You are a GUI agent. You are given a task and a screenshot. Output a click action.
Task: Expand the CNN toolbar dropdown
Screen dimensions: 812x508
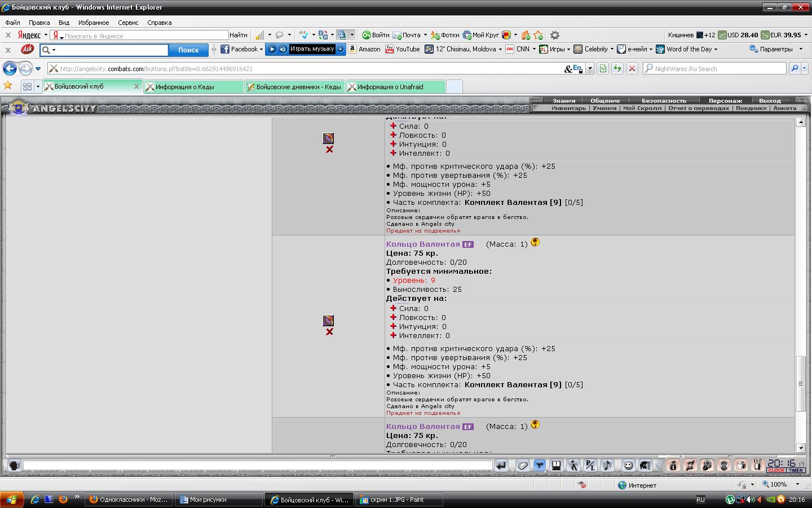pyautogui.click(x=534, y=50)
